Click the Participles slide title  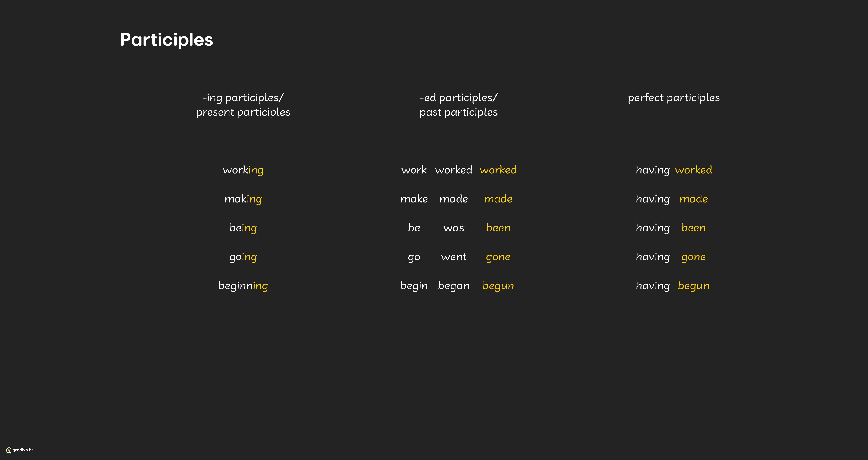(x=166, y=40)
